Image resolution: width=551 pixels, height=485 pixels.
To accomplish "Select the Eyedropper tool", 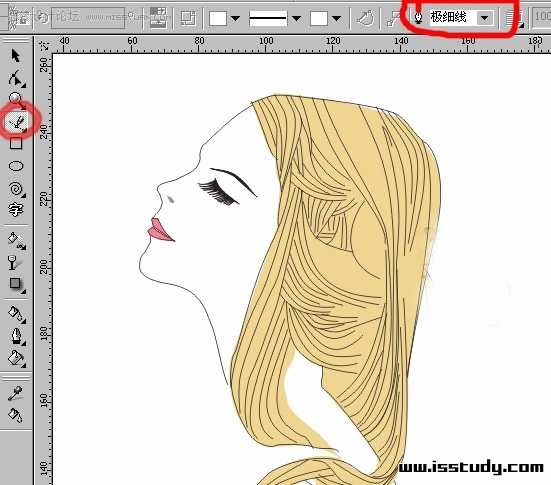I will tap(15, 394).
